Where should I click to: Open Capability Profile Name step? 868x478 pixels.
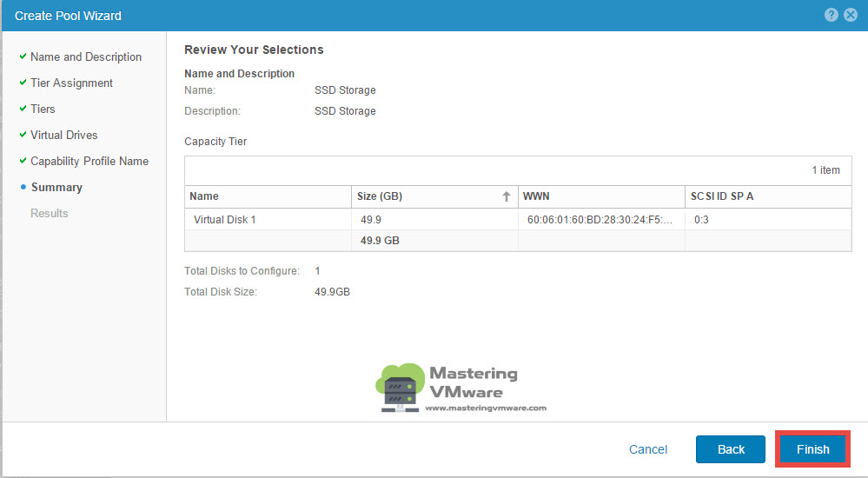(x=89, y=161)
